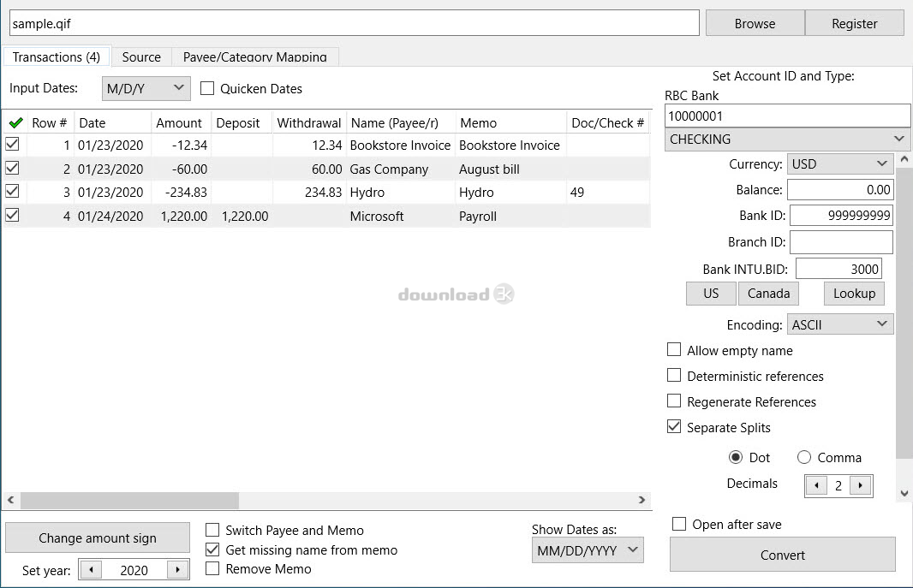
Task: Uncheck the row 4 Microsoft transaction
Action: (x=12, y=215)
